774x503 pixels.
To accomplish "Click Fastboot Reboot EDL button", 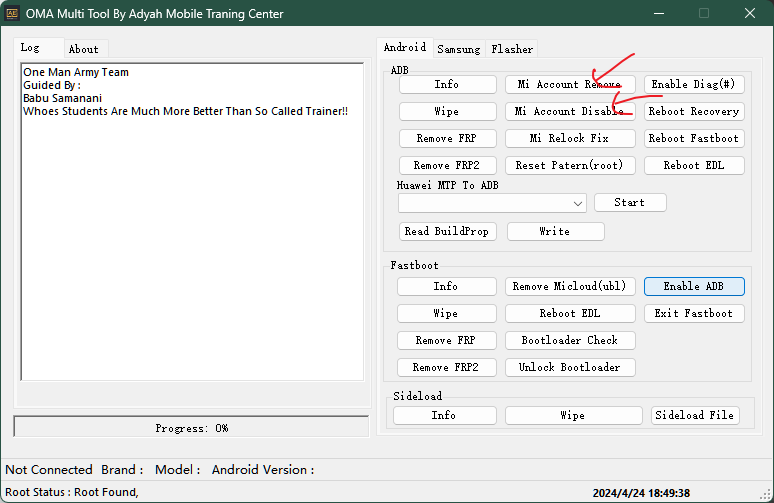I will (570, 313).
